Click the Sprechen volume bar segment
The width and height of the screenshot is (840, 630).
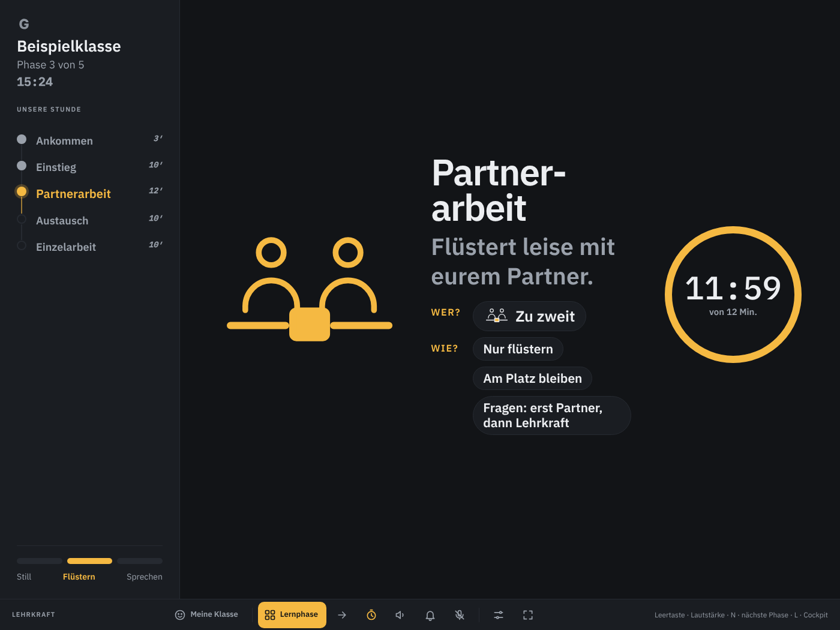coord(140,561)
